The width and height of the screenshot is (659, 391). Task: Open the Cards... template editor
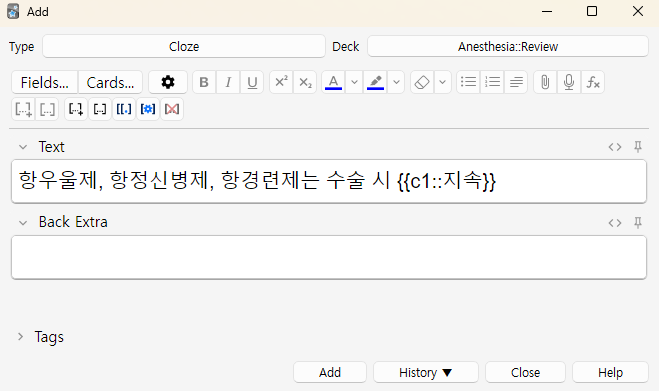coord(111,82)
